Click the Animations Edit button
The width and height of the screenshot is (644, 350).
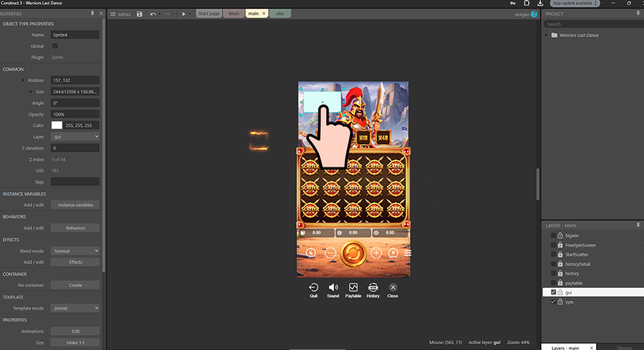(x=75, y=331)
